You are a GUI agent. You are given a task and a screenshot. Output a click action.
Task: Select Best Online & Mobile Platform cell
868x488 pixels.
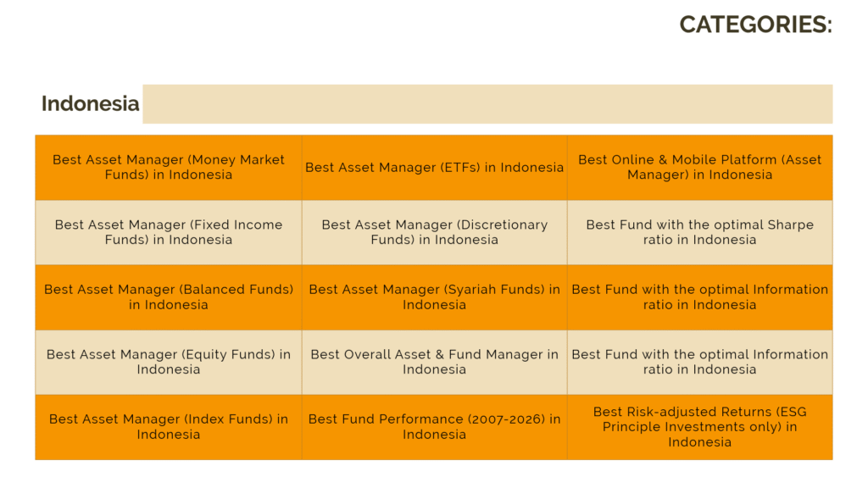699,167
